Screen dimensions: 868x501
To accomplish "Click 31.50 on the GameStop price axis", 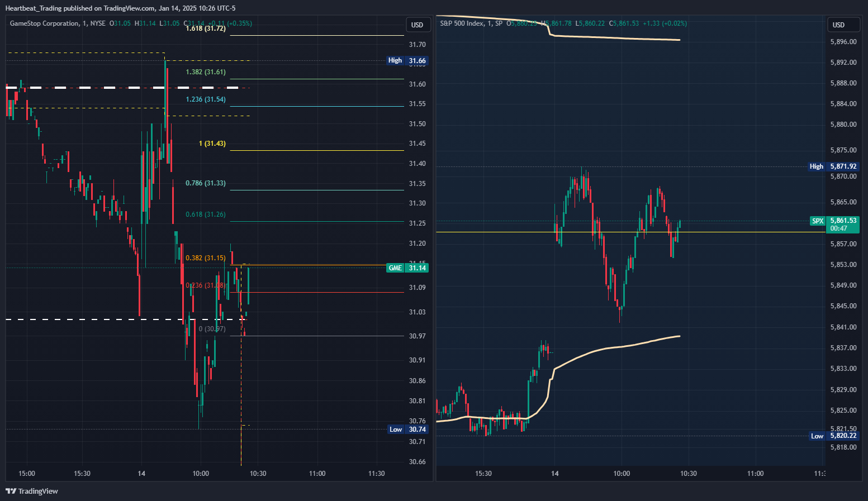I will [418, 124].
